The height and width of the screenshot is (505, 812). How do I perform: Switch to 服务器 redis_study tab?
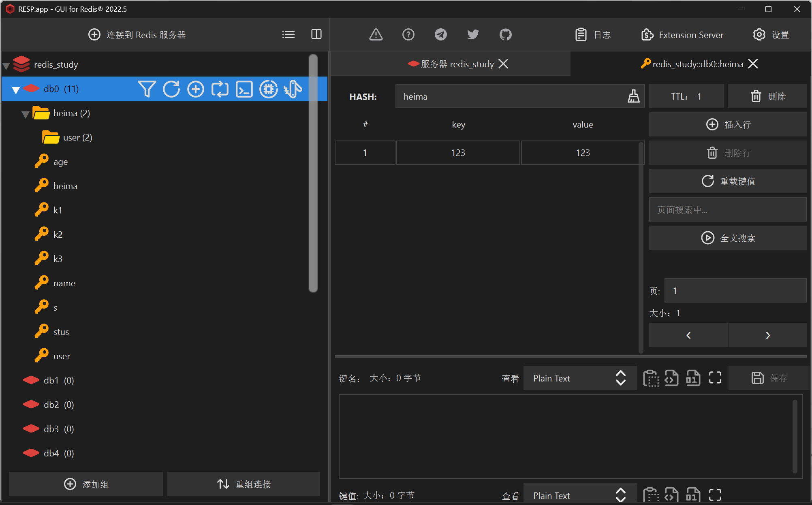[x=451, y=64]
